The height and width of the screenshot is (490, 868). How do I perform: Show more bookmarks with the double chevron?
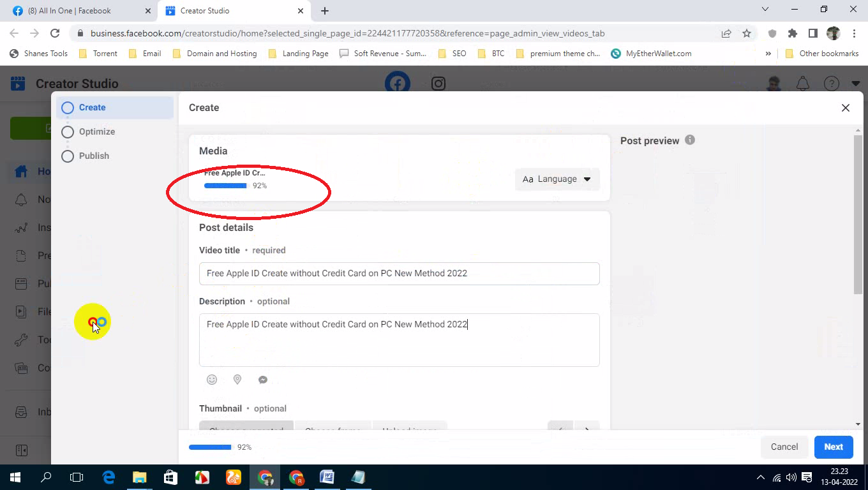[x=768, y=54]
